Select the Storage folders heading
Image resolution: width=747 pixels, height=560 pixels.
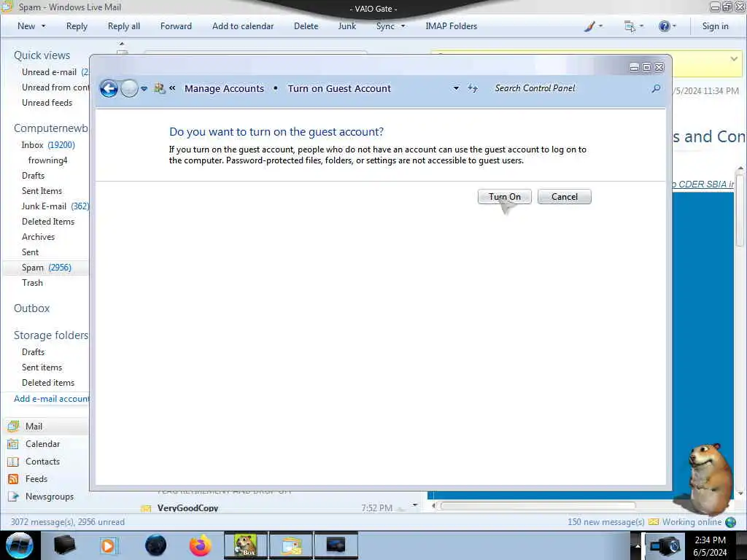(51, 335)
